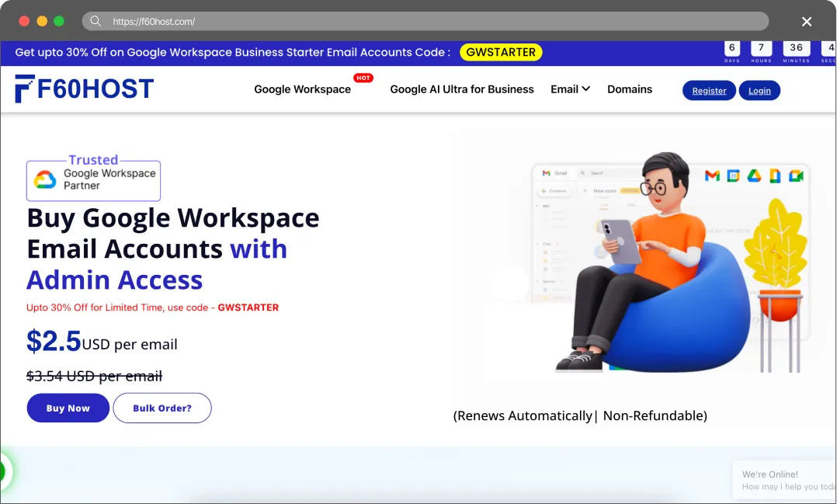
Task: Click the green macOS fullscreen dot
Action: 59,22
